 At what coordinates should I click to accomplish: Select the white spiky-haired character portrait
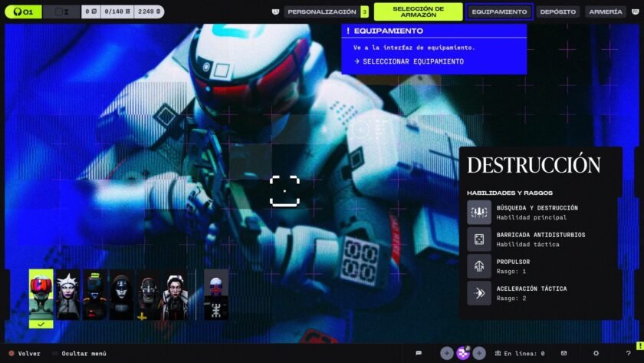pyautogui.click(x=68, y=295)
